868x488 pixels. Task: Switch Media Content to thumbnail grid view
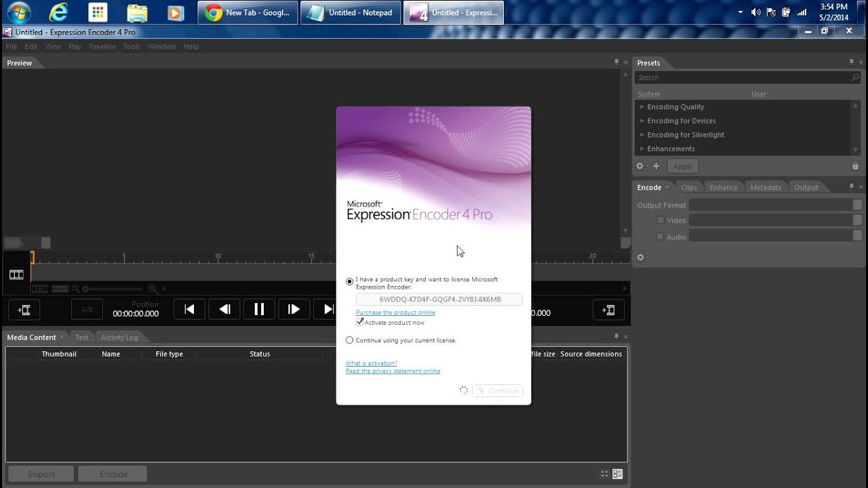click(605, 474)
